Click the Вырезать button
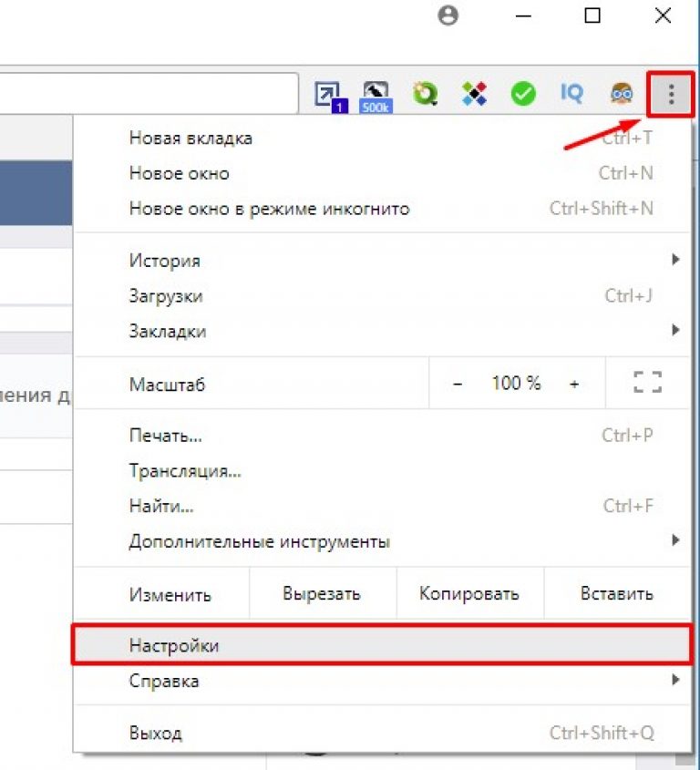 [323, 594]
